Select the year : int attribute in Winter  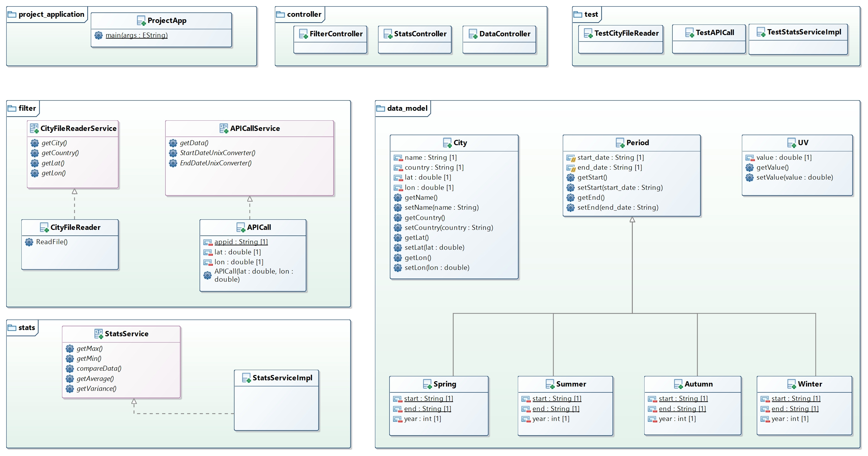tap(790, 418)
